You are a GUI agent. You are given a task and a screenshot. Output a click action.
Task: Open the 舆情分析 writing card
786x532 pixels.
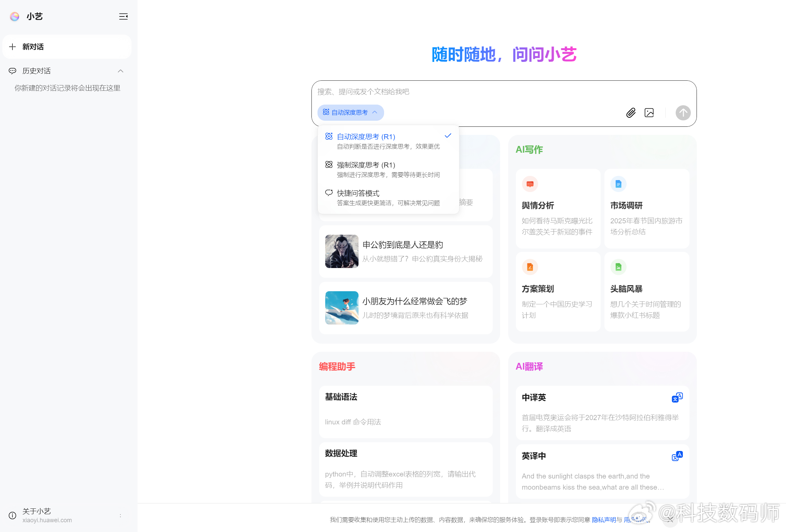(x=558, y=208)
